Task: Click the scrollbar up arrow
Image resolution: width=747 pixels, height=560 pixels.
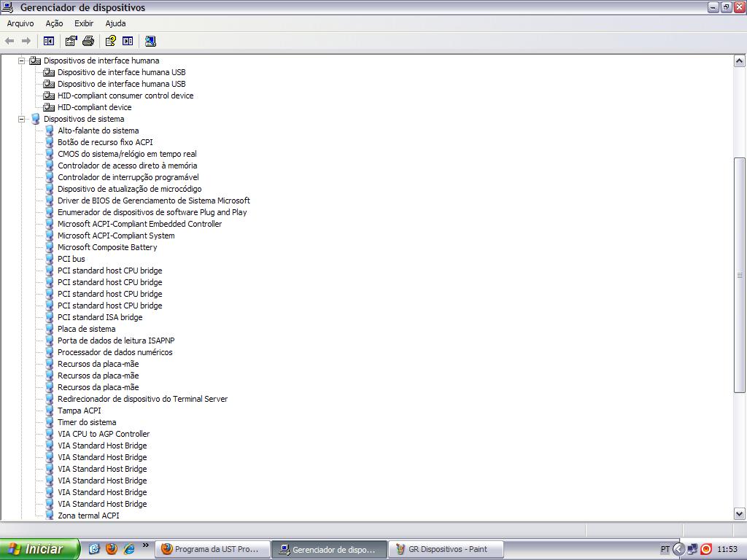Action: tap(740, 61)
